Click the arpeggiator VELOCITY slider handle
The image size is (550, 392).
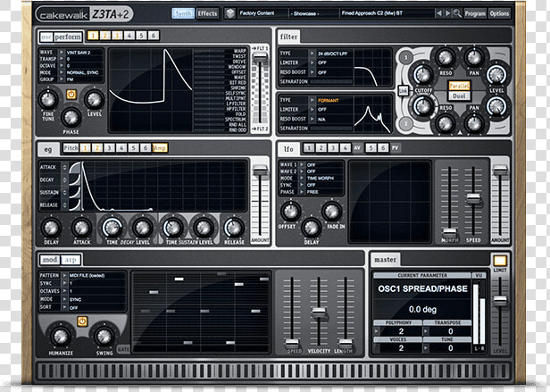(319, 312)
